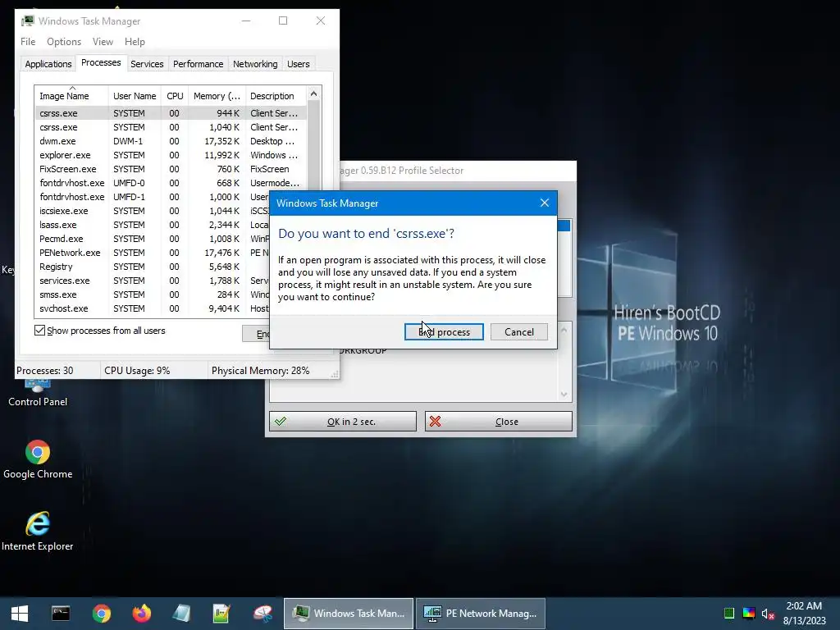Click the muted volume tray icon
Viewport: 840px width, 630px height.
(x=768, y=614)
